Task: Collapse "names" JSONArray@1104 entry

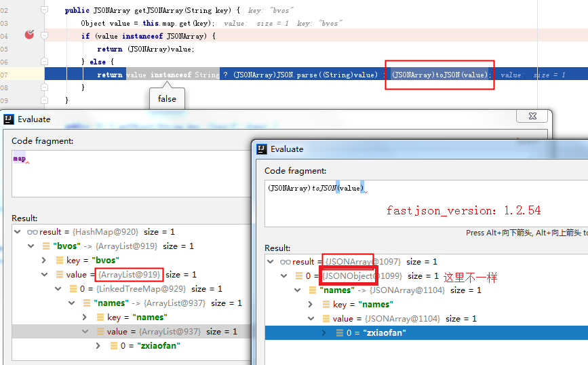Action: pos(297,290)
